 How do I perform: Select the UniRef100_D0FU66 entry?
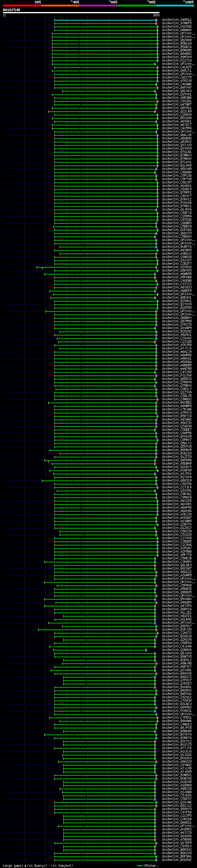176,230
